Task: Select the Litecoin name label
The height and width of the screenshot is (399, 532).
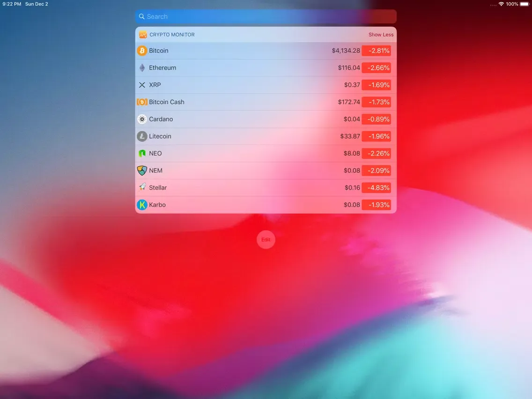Action: point(160,136)
